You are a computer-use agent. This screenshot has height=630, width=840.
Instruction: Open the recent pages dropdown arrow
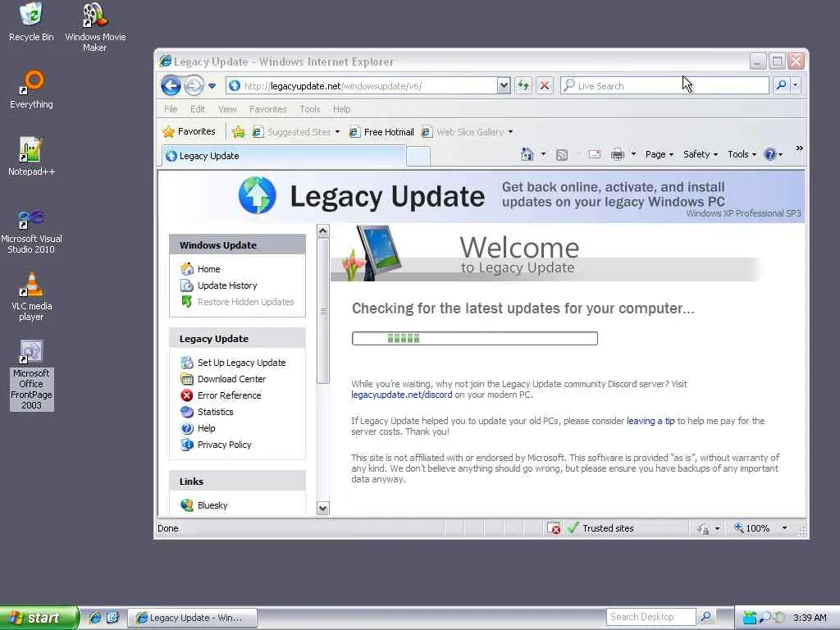tap(212, 85)
